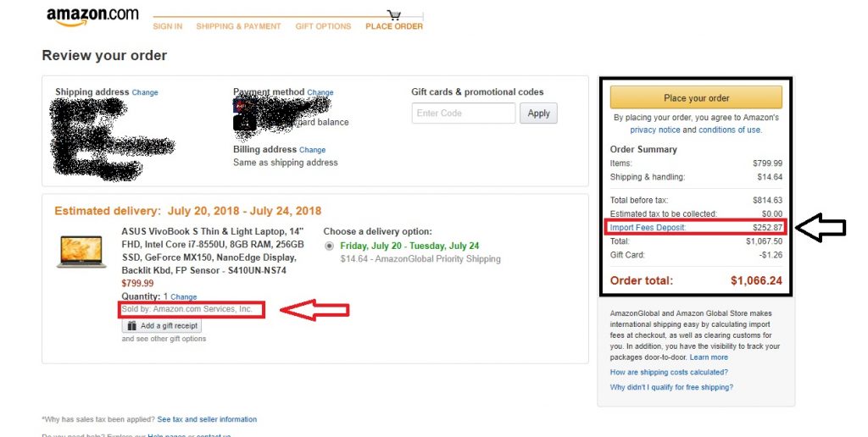Open How are shipping costs calculated
The width and height of the screenshot is (868, 437).
[669, 373]
